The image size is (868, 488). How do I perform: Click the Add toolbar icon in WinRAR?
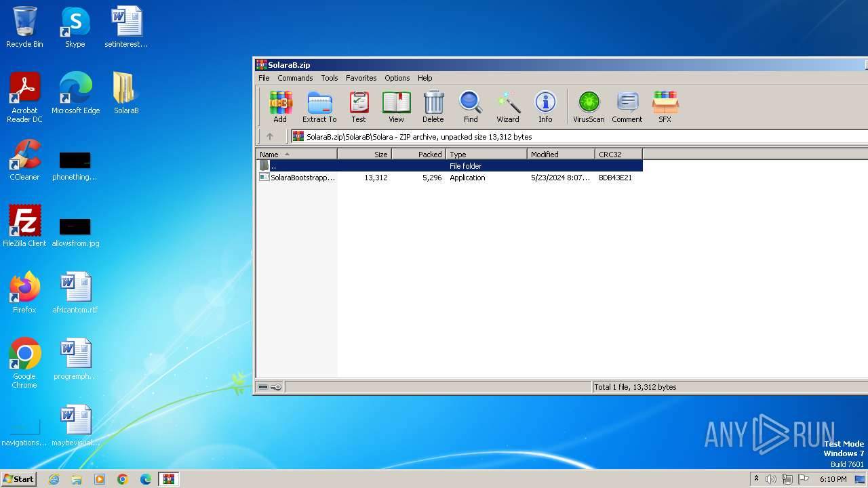(280, 107)
